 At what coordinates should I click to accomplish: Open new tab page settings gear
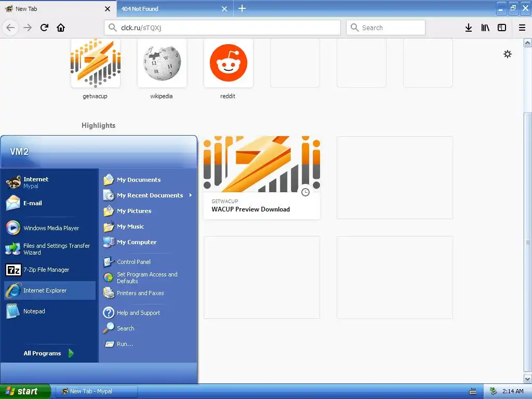click(508, 54)
